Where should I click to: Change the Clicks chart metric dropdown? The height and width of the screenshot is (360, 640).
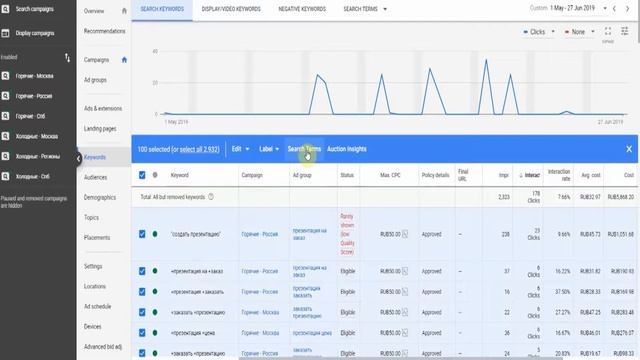(x=539, y=32)
